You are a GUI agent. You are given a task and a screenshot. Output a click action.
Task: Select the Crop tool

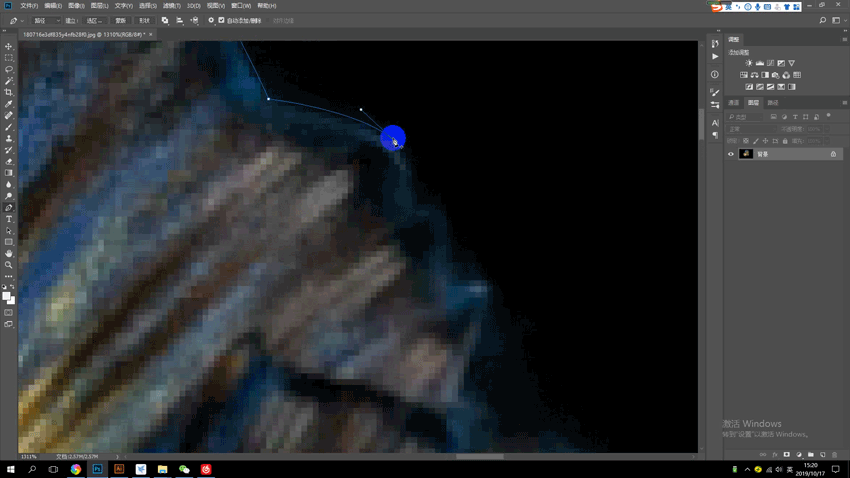point(9,92)
